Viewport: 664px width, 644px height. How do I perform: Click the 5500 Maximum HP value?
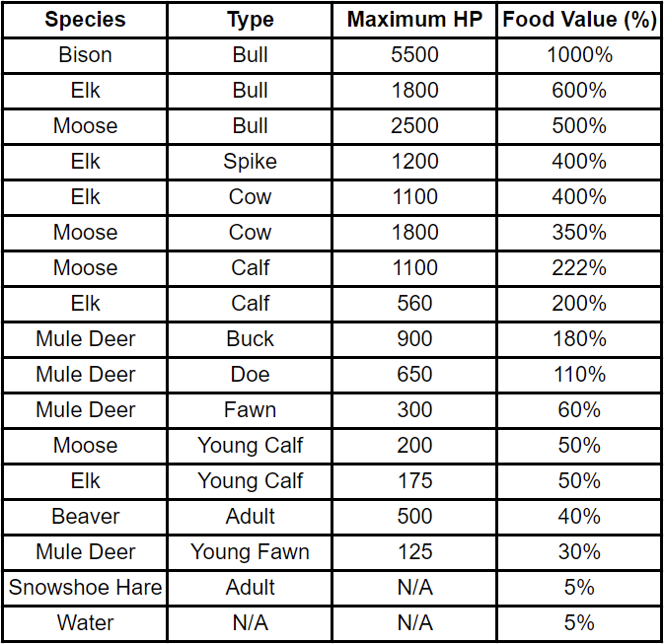(414, 55)
